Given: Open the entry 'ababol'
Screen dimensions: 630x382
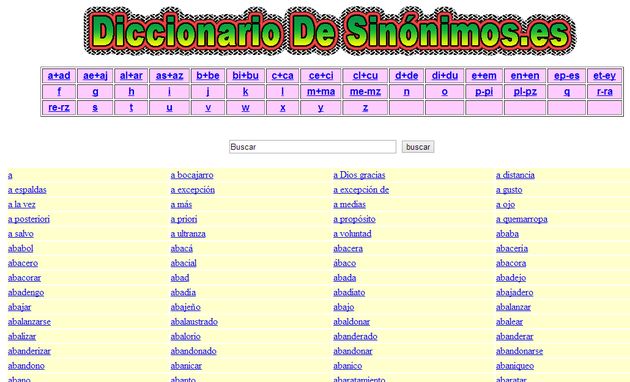Looking at the screenshot, I should click(x=20, y=248).
